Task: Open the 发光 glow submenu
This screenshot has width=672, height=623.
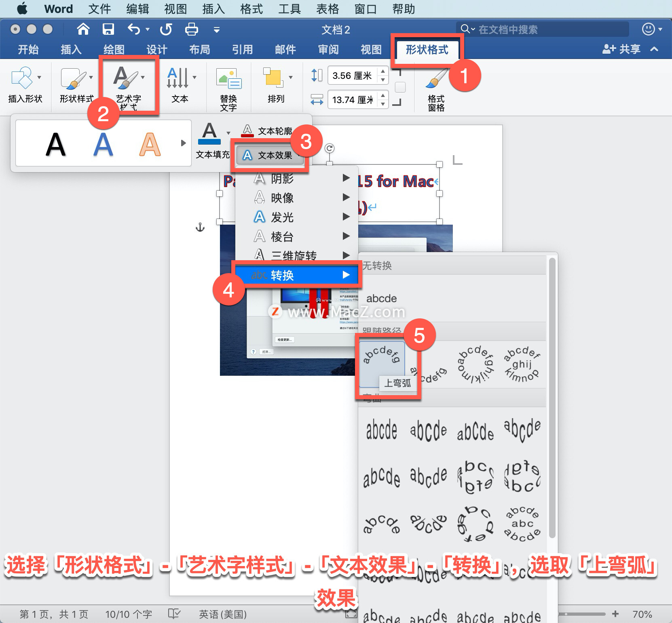Action: (297, 217)
